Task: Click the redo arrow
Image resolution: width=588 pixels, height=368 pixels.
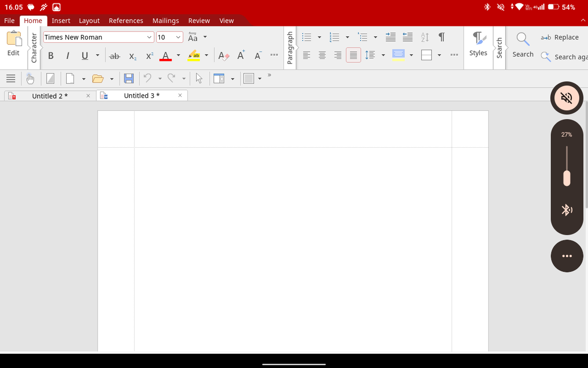Action: 172,78
